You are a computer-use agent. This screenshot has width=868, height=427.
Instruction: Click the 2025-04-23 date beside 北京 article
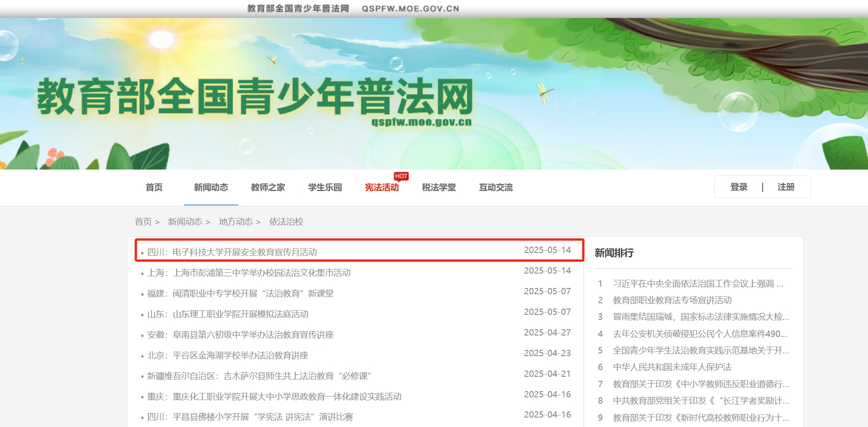click(x=547, y=353)
